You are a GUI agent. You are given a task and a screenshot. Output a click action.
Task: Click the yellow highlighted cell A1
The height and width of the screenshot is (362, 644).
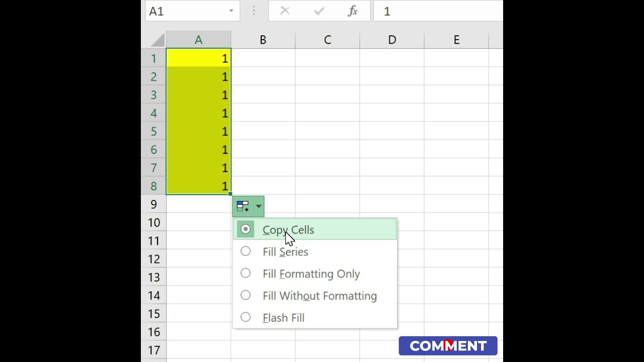(198, 58)
